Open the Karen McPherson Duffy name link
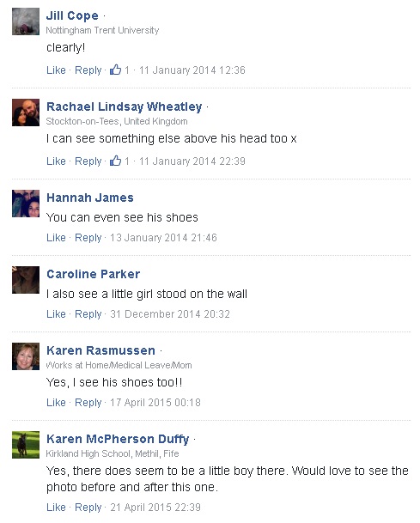Screen dimensions: 420x523 [x=118, y=439]
